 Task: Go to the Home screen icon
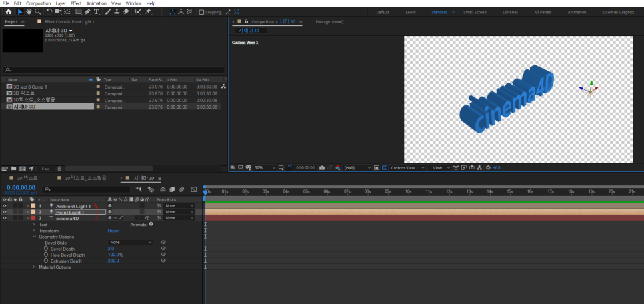click(9, 12)
